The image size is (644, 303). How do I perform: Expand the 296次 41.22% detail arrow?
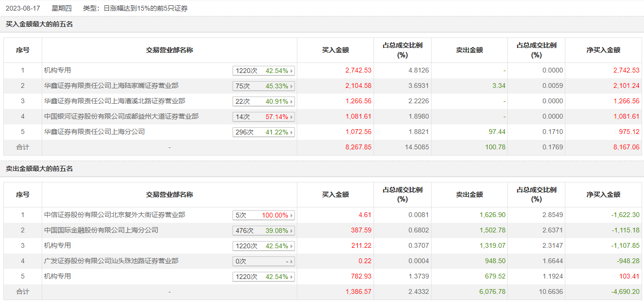(292, 133)
